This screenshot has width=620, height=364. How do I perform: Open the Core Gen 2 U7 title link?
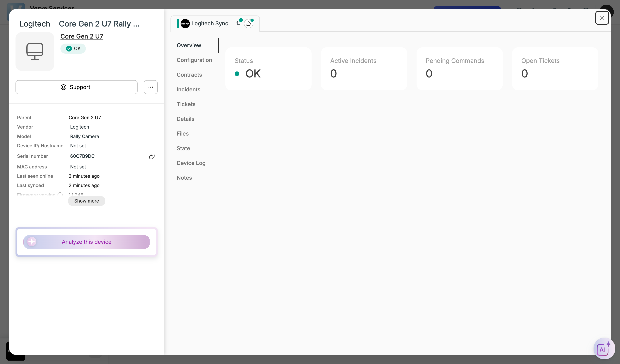coord(82,36)
